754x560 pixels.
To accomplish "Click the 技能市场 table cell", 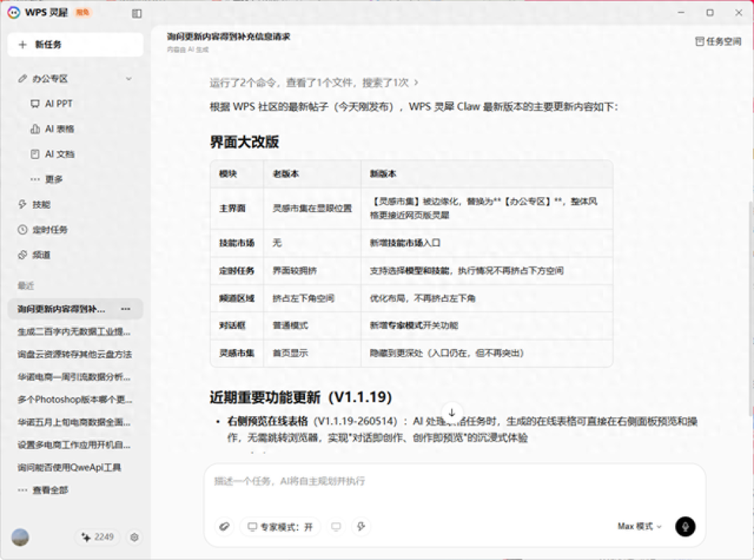I will pos(237,243).
